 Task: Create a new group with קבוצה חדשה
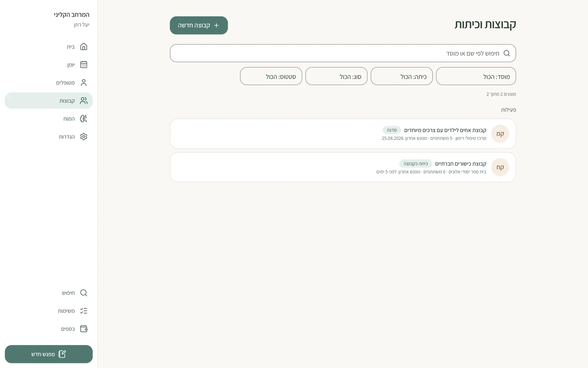[199, 25]
